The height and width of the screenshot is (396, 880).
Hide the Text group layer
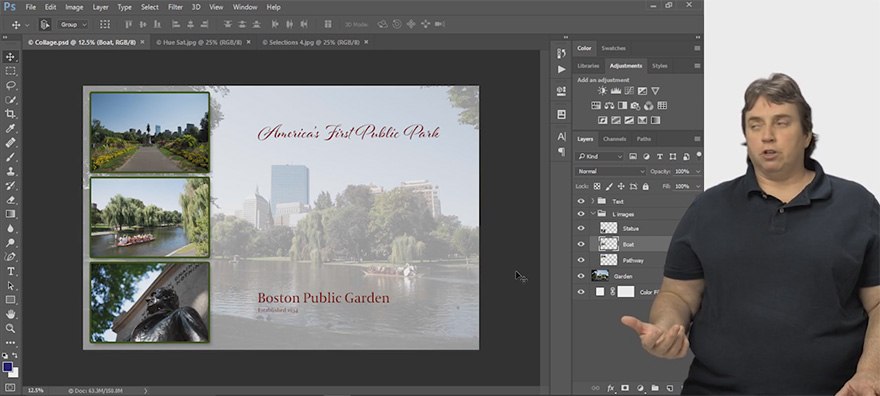click(581, 201)
